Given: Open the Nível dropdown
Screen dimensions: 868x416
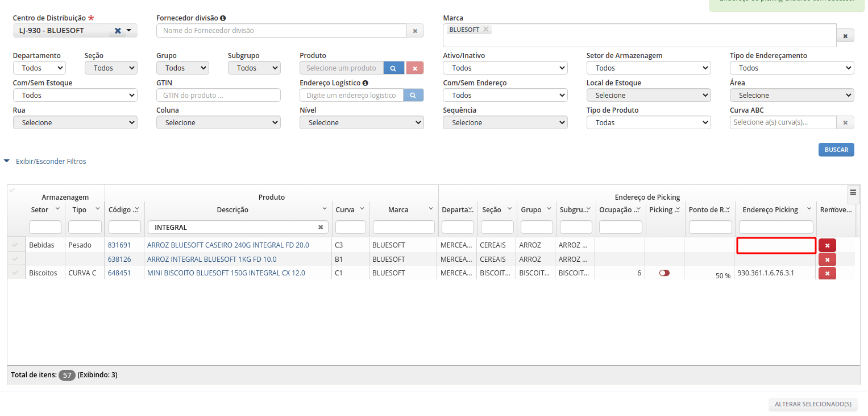Looking at the screenshot, I should pyautogui.click(x=362, y=123).
